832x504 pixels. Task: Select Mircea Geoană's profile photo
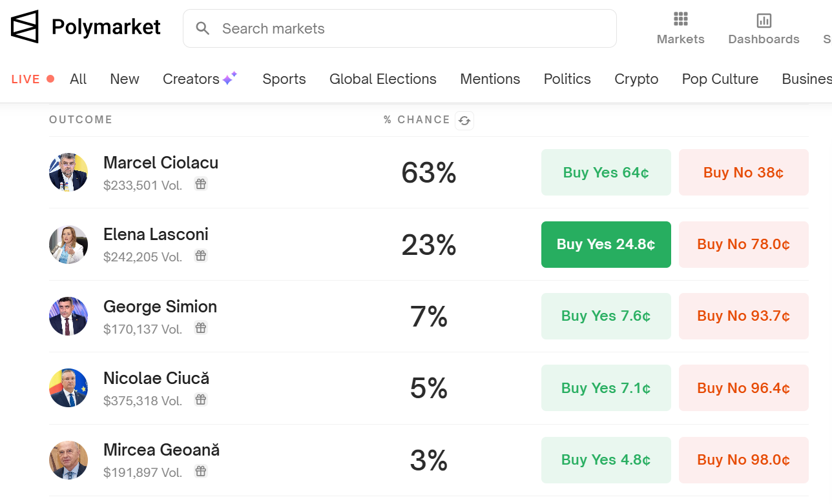[68, 460]
